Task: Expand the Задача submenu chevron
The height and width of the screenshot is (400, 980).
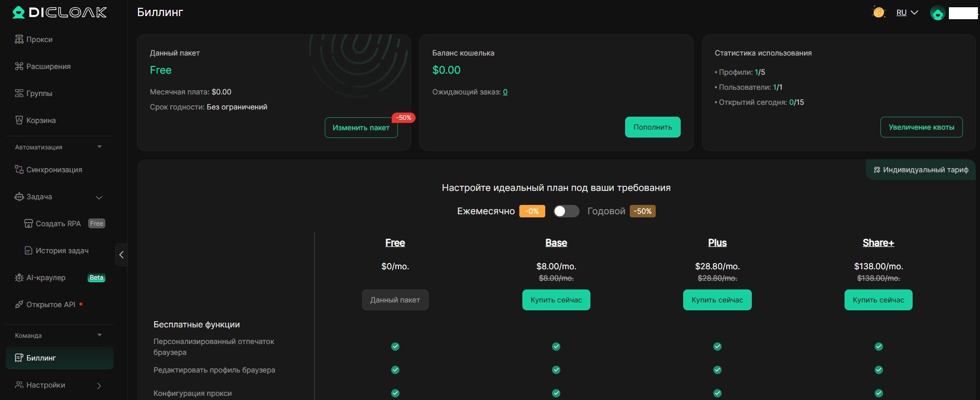Action: [x=99, y=197]
